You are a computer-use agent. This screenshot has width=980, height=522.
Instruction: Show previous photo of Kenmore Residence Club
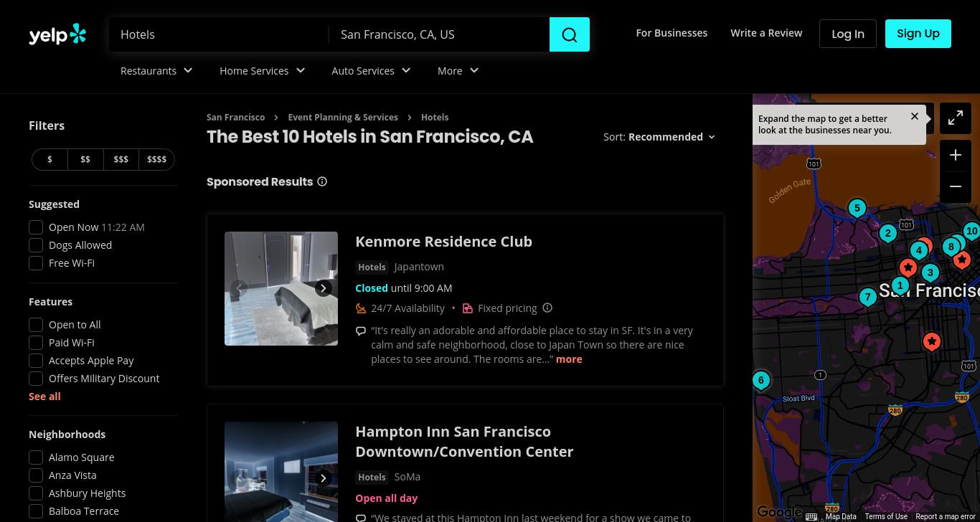239,288
